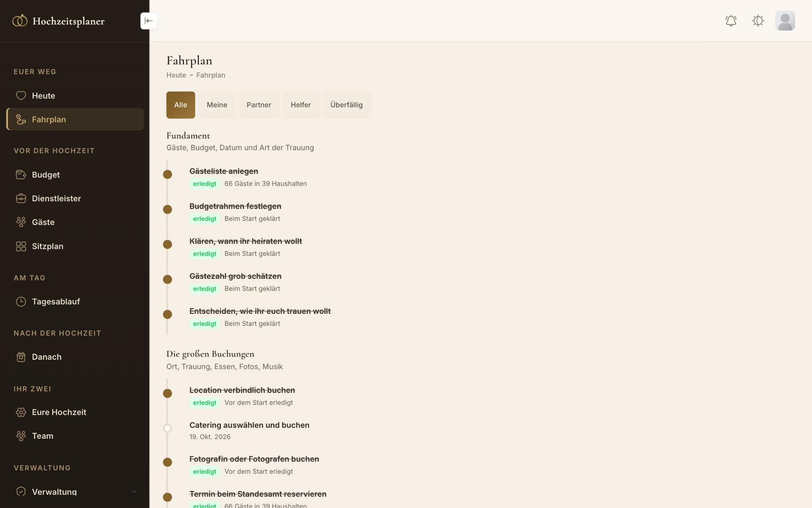Navigate to Sitzplan label

(48, 246)
